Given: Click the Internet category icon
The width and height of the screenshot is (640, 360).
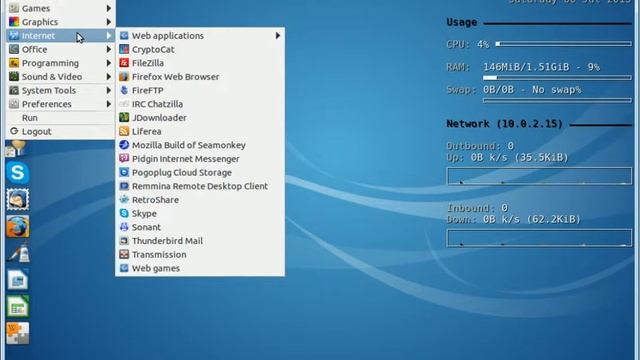Looking at the screenshot, I should (14, 36).
